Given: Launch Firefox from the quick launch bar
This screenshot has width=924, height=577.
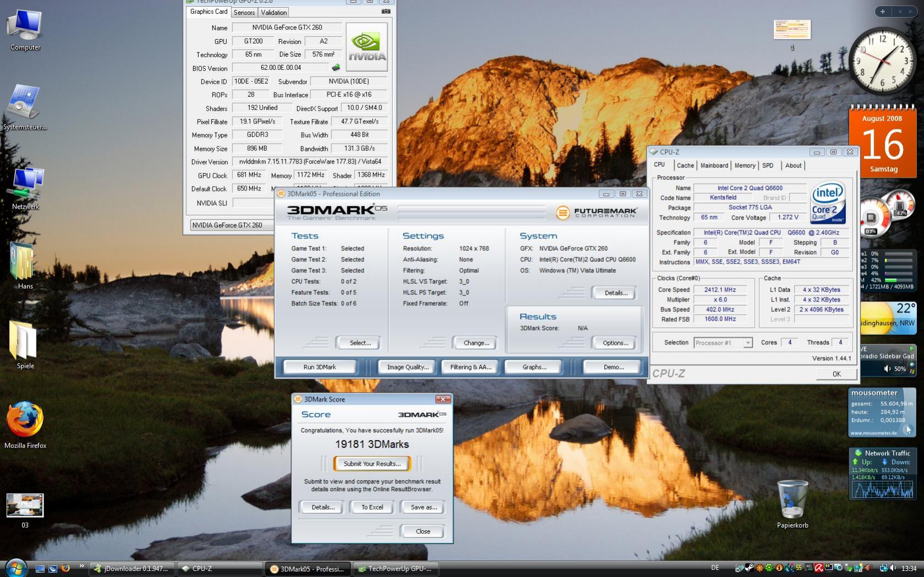Looking at the screenshot, I should point(65,568).
